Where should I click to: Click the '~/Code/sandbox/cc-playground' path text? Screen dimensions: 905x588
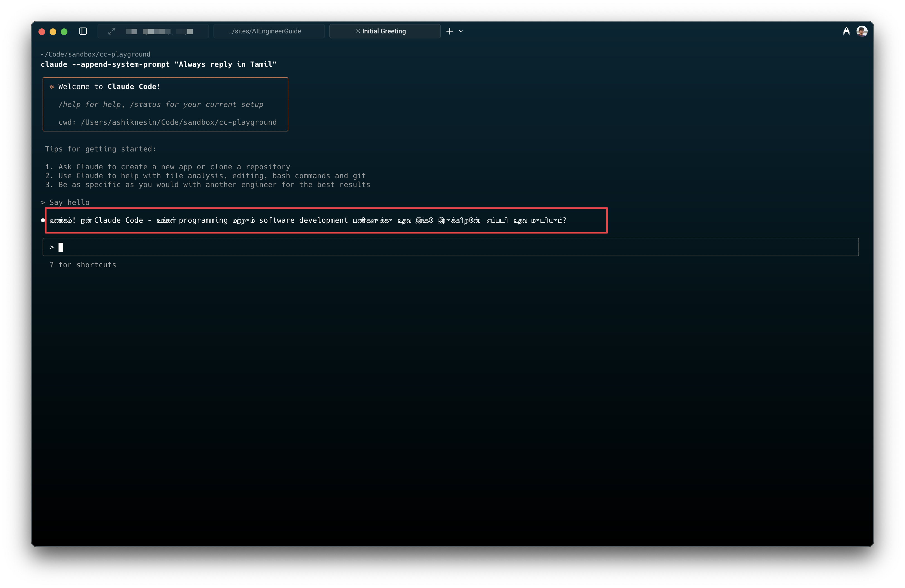tap(96, 54)
